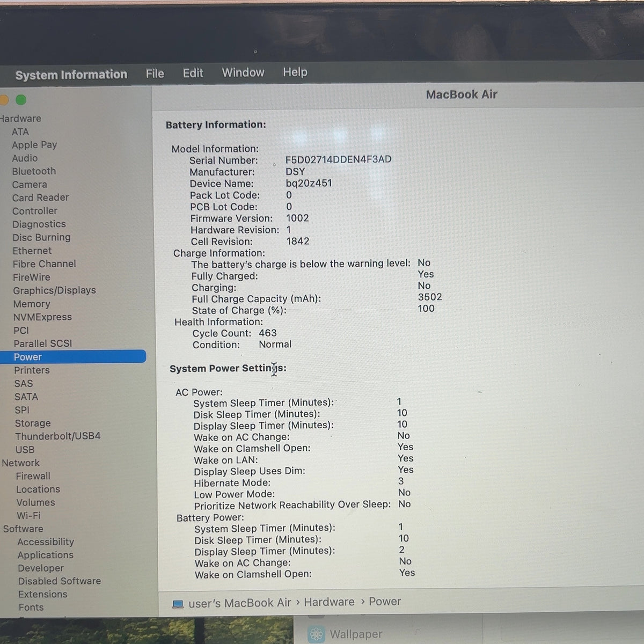Select ATA in the sidebar
This screenshot has height=644, width=644.
click(20, 132)
